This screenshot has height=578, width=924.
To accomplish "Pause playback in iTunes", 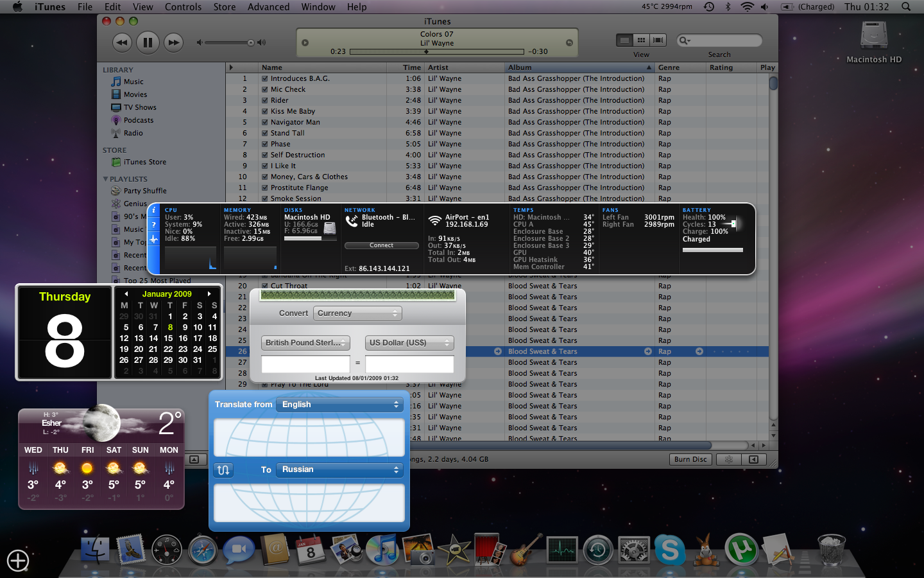I will (148, 43).
